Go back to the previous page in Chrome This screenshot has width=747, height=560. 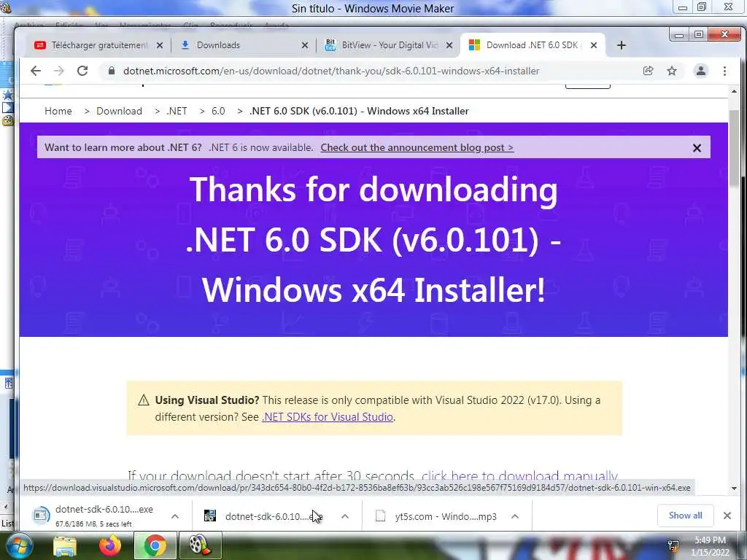pos(36,71)
